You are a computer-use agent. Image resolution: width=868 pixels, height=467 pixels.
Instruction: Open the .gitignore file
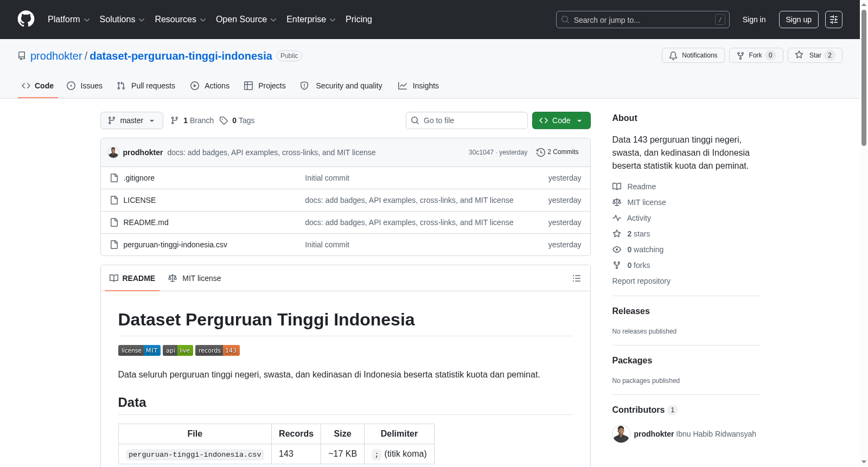(139, 178)
